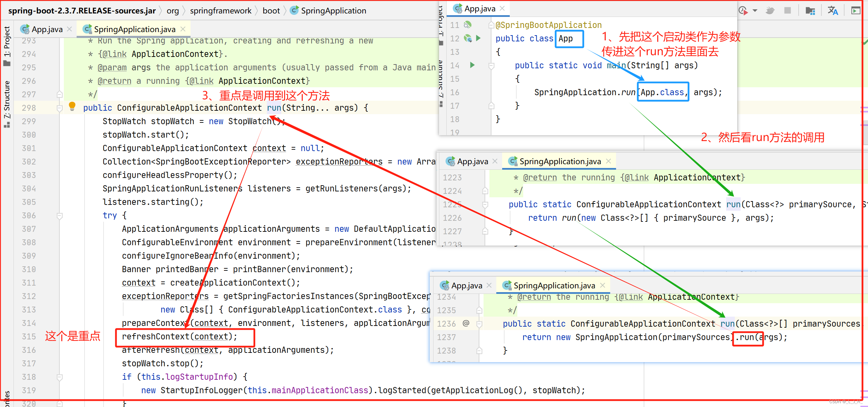Collapse main method fold on line 14
The image size is (868, 407).
tap(491, 66)
